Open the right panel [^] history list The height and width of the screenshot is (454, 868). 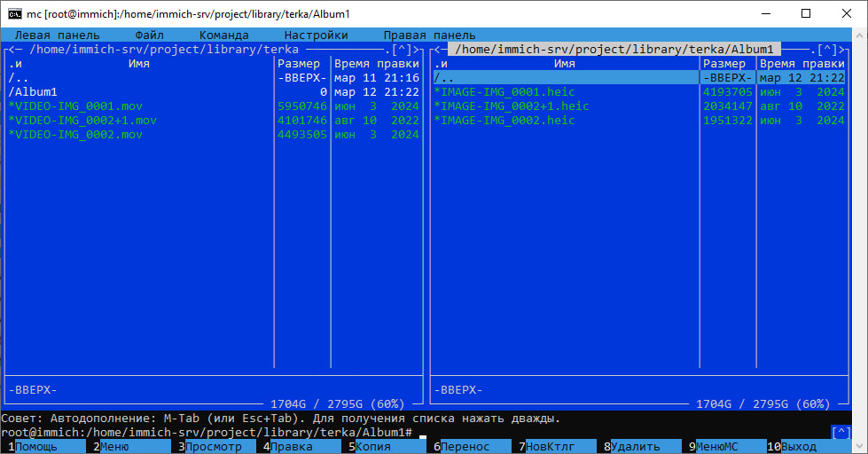click(827, 50)
